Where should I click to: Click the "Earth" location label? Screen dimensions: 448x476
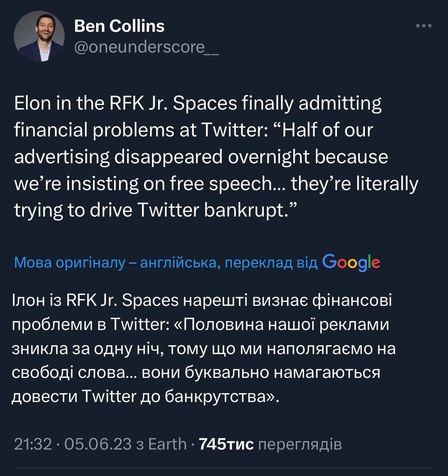pos(167,444)
